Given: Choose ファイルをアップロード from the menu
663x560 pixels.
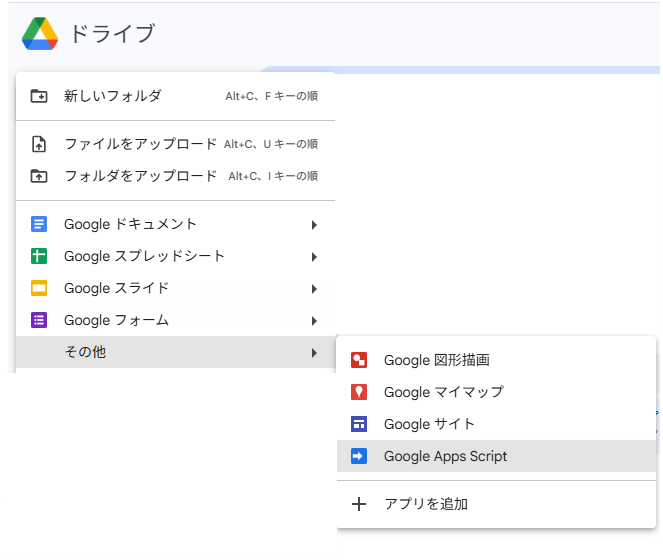Looking at the screenshot, I should [x=175, y=144].
